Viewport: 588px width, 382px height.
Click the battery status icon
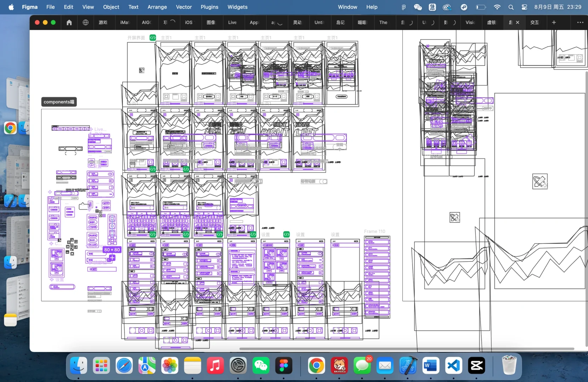[x=481, y=7]
